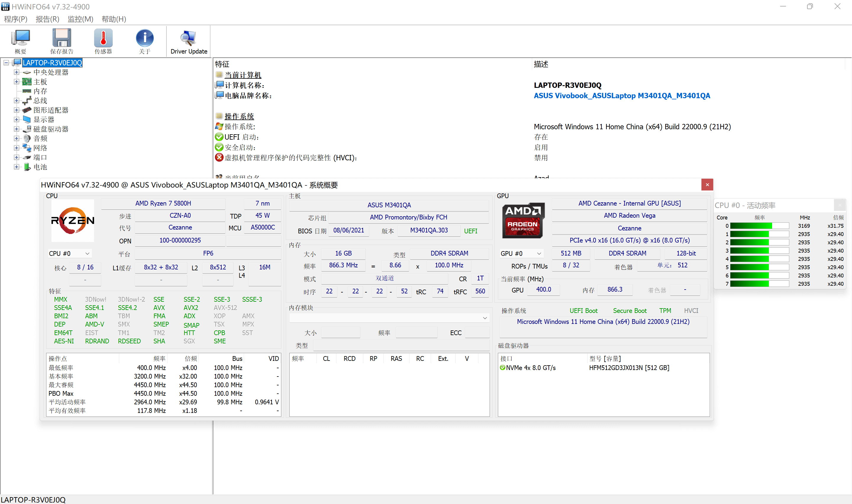Open the 帮助(H) menu
The width and height of the screenshot is (852, 504).
coord(114,19)
